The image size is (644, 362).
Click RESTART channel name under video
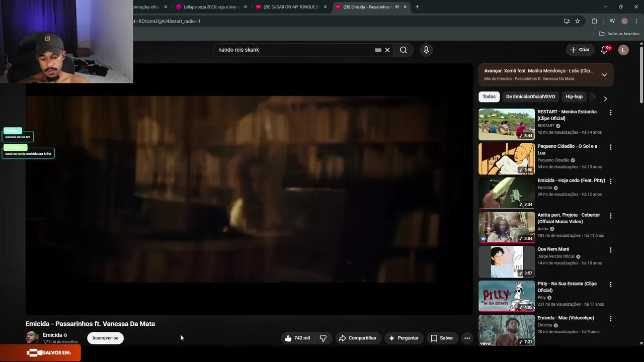pyautogui.click(x=546, y=126)
